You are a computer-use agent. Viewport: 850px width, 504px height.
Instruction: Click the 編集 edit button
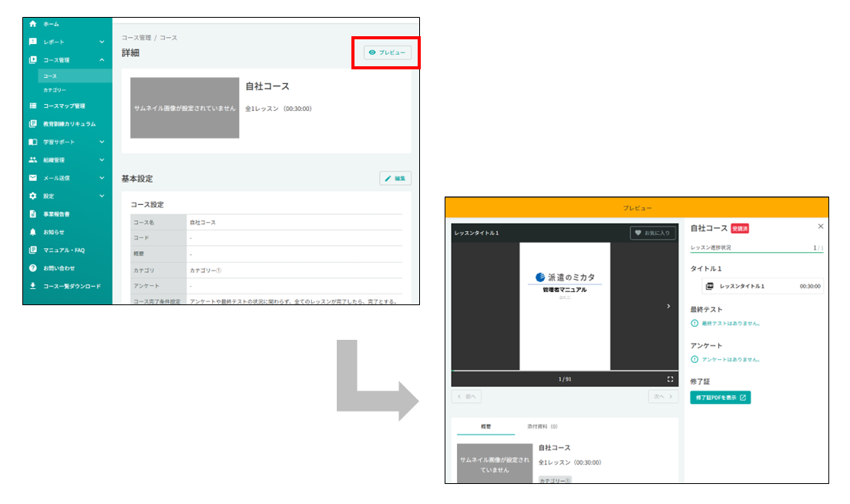395,178
